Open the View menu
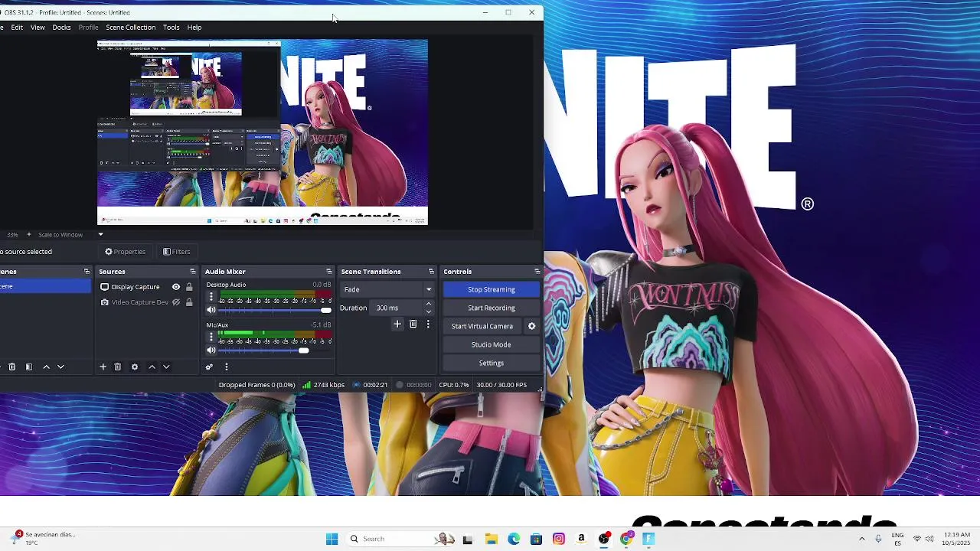 (38, 28)
